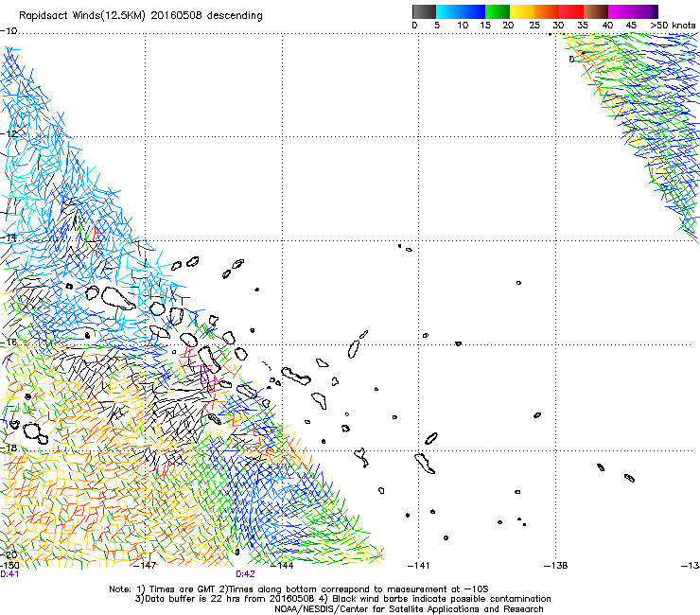The height and width of the screenshot is (615, 700).
Task: Click the '3)Data buffer is 22 hrs' footnote line
Action: click(342, 599)
